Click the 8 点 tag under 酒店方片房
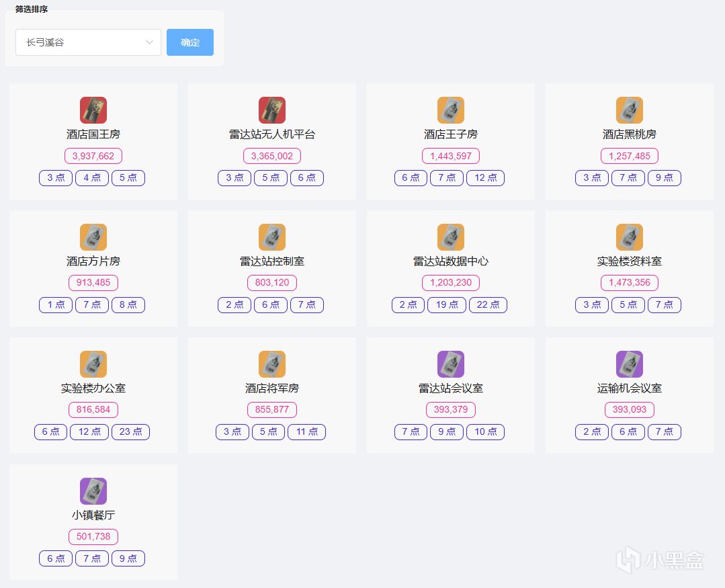 click(x=128, y=304)
